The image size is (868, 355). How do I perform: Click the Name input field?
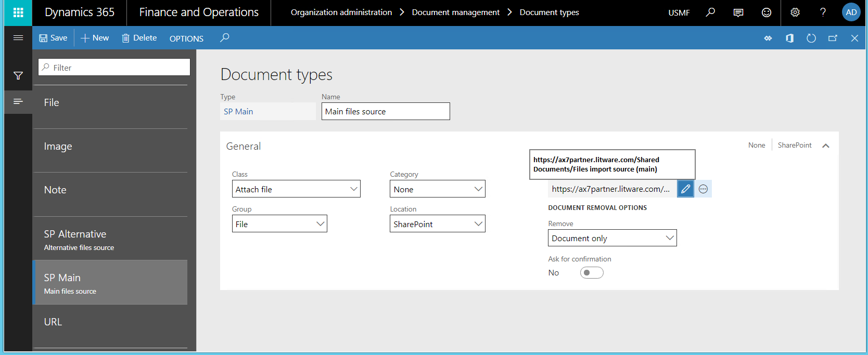386,111
